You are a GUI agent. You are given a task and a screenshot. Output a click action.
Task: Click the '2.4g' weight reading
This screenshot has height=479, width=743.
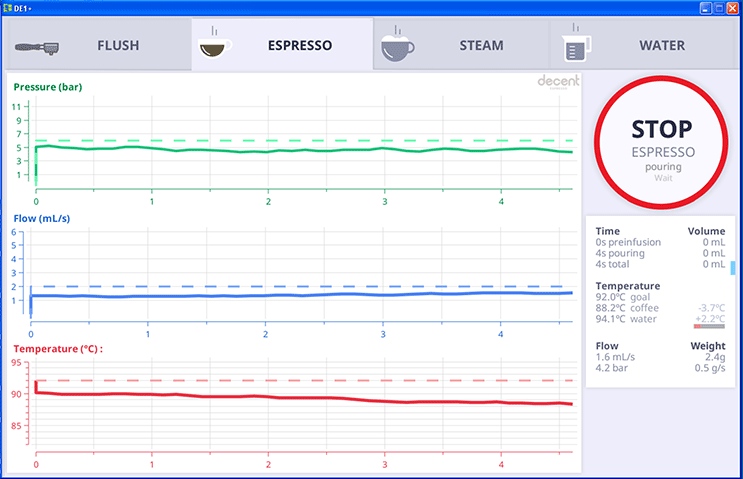tap(715, 357)
